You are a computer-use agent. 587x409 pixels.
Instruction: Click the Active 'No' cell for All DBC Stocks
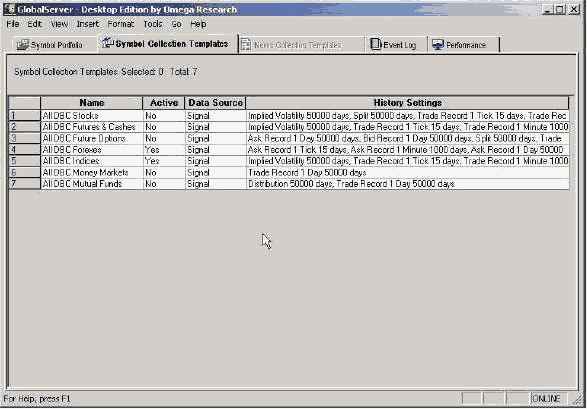[164, 116]
